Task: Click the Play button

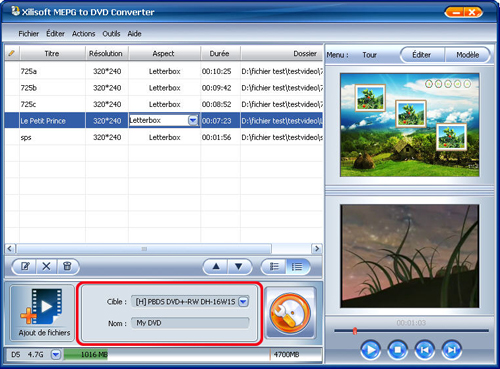Action: click(370, 350)
